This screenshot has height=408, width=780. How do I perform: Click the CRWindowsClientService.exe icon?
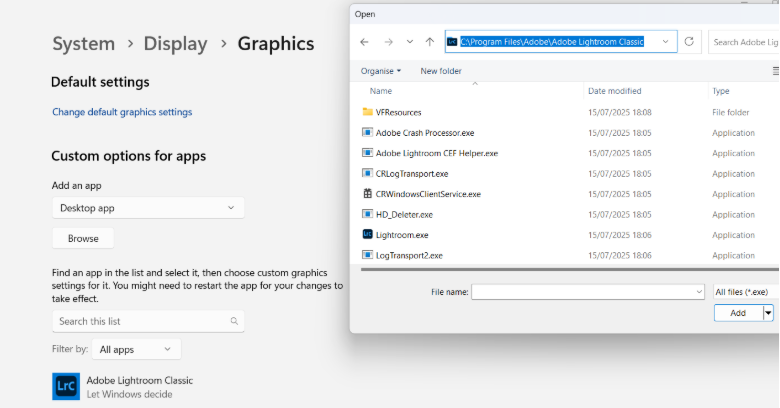point(368,194)
